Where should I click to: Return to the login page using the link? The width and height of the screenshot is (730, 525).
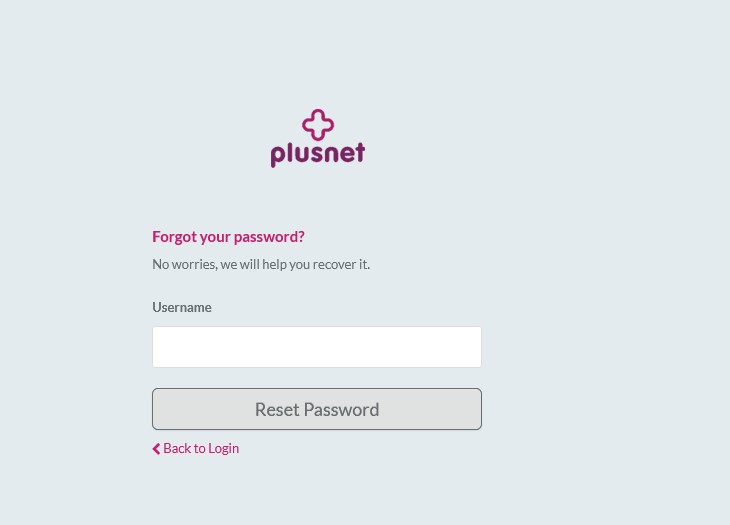tap(200, 448)
